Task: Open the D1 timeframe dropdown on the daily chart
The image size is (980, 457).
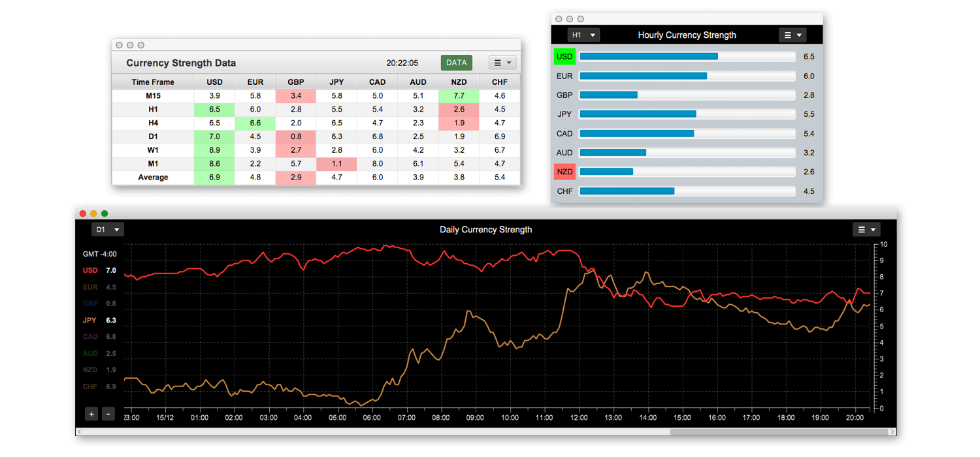Action: click(107, 229)
